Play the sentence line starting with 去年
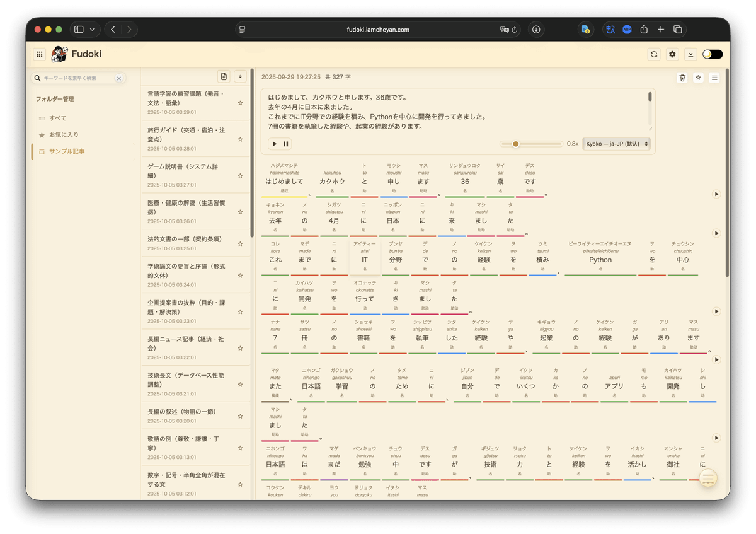The height and width of the screenshot is (534, 756). 716,233
